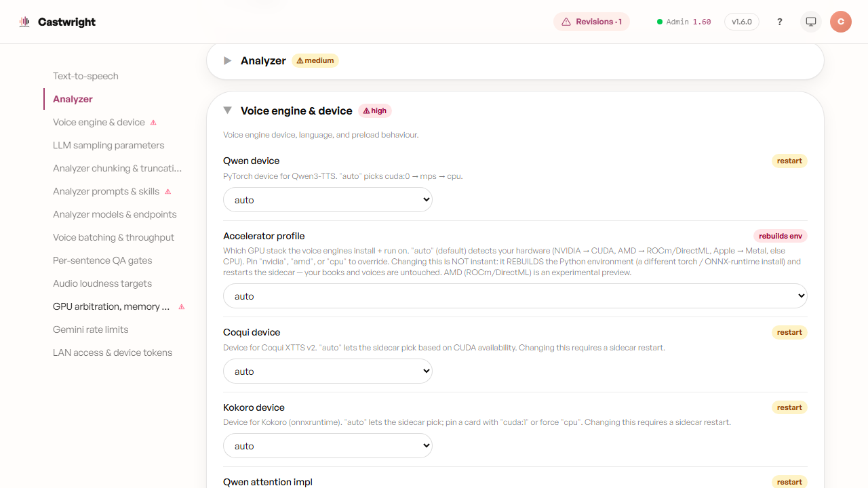Open the user avatar C menu

[x=841, y=22]
